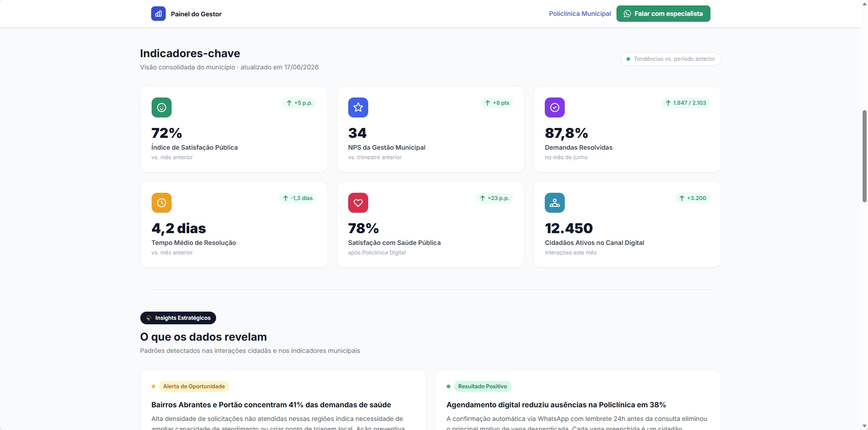Click the Cidadãos Ativos no Canal Digital label
Viewport: 868px width, 430px height.
595,243
